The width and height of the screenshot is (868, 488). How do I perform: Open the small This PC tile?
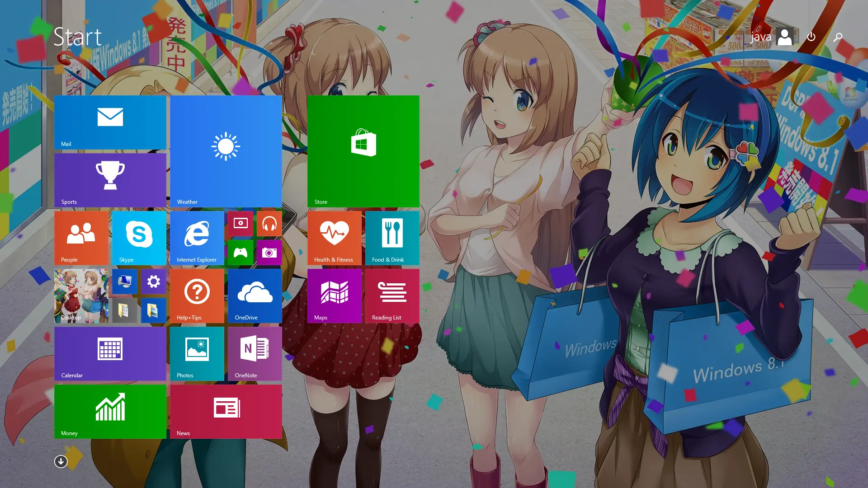[125, 281]
